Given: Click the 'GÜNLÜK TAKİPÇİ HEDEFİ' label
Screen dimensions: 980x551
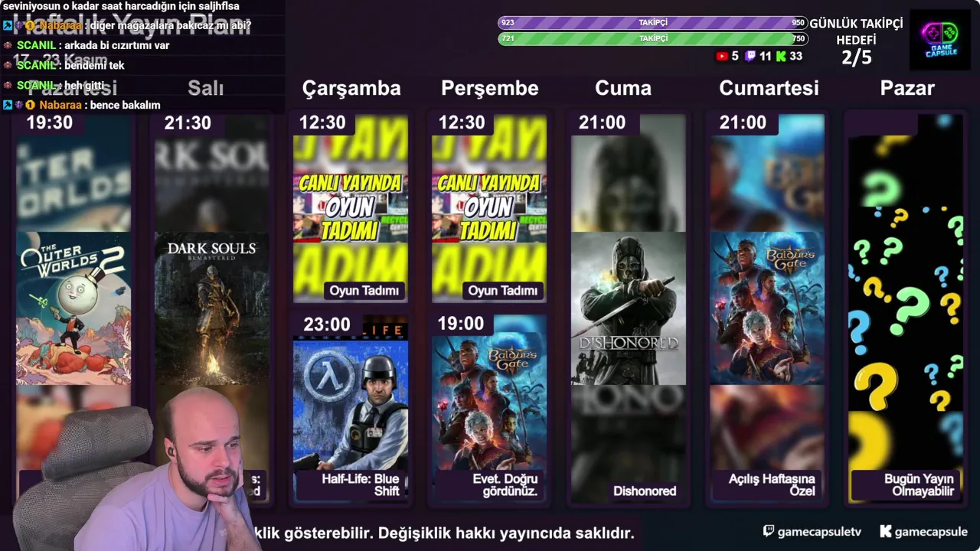Looking at the screenshot, I should (x=856, y=31).
